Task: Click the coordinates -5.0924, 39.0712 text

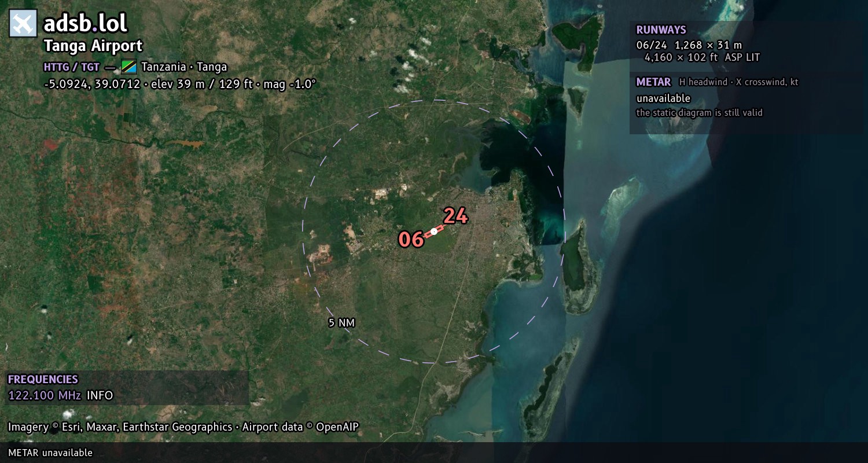Action: coord(92,84)
